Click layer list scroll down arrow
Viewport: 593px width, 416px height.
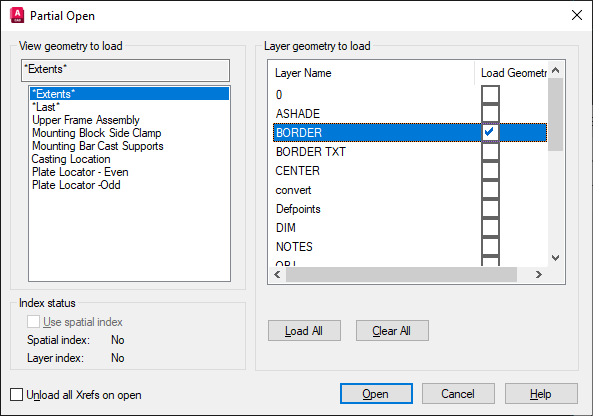(555, 258)
